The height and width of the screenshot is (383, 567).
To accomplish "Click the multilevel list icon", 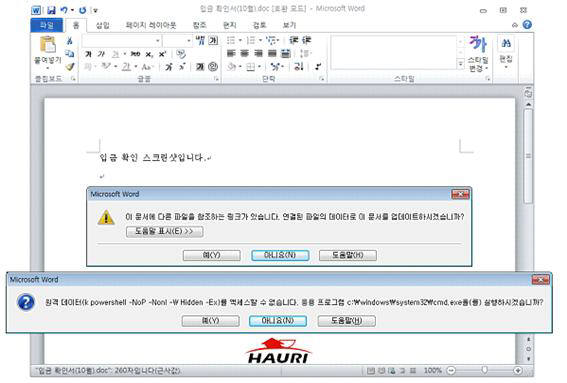I will 270,40.
